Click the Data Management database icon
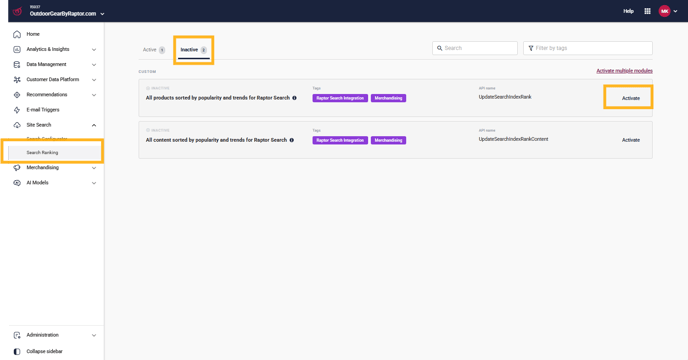 click(x=17, y=65)
